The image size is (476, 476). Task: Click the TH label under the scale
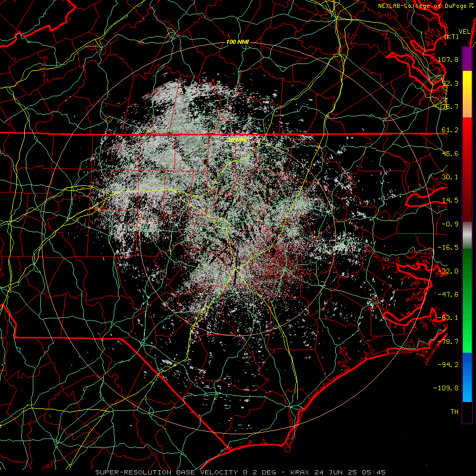pyautogui.click(x=454, y=412)
